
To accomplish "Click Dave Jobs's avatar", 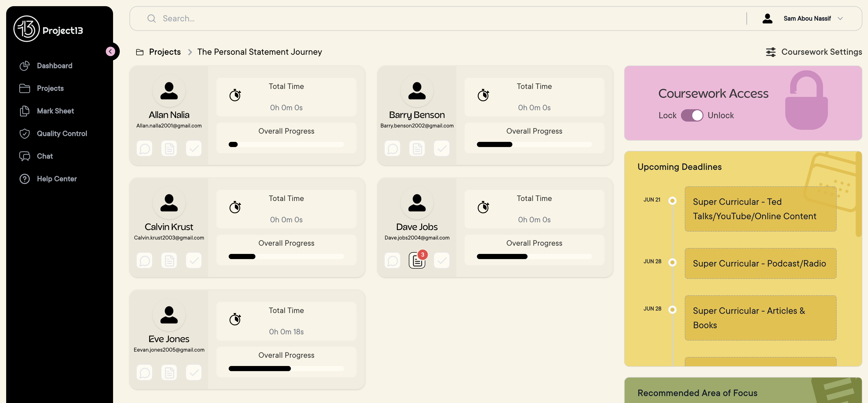I will [x=417, y=203].
